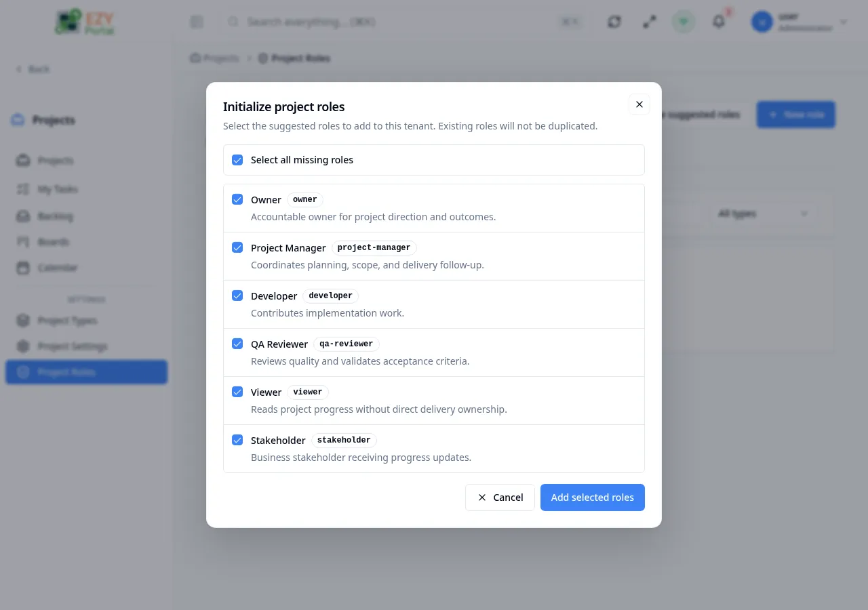The width and height of the screenshot is (868, 610).
Task: Click the New role button
Action: (796, 115)
